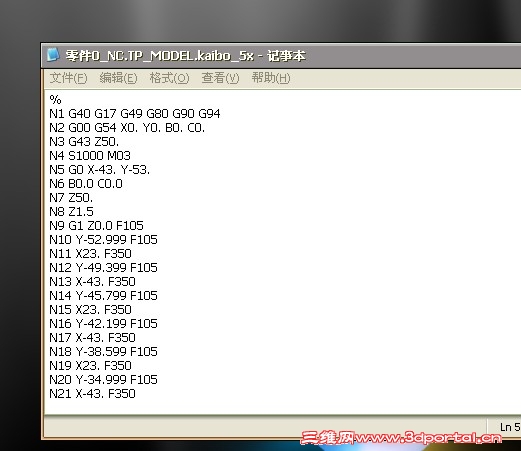This screenshot has width=521, height=451.
Task: Click line N7 Z50.
Action: (71, 198)
